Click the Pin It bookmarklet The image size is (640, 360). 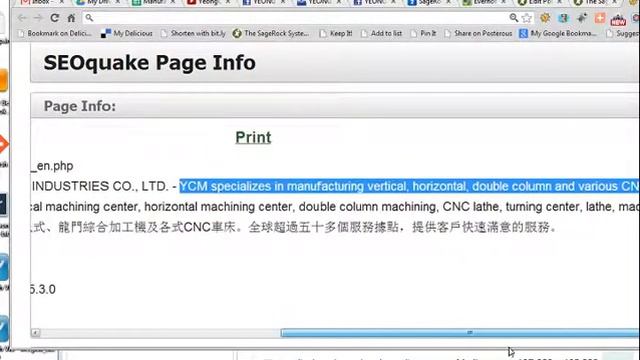pos(423,33)
